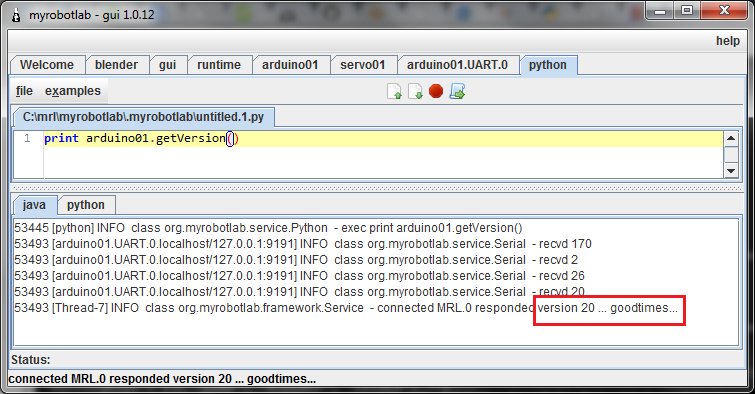Click the 'connected MRL.0 responded' Thread-7 log line
Screen dimensions: 755x394
346,308
